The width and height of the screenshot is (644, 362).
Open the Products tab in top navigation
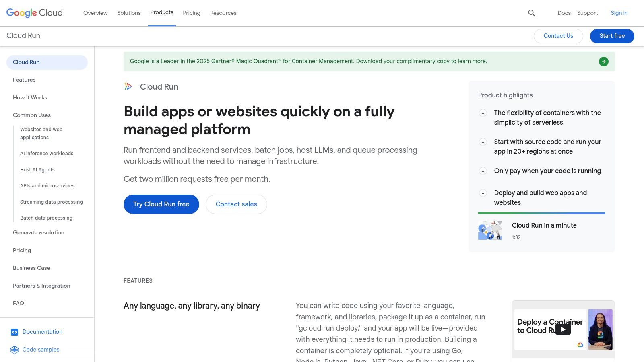point(162,12)
